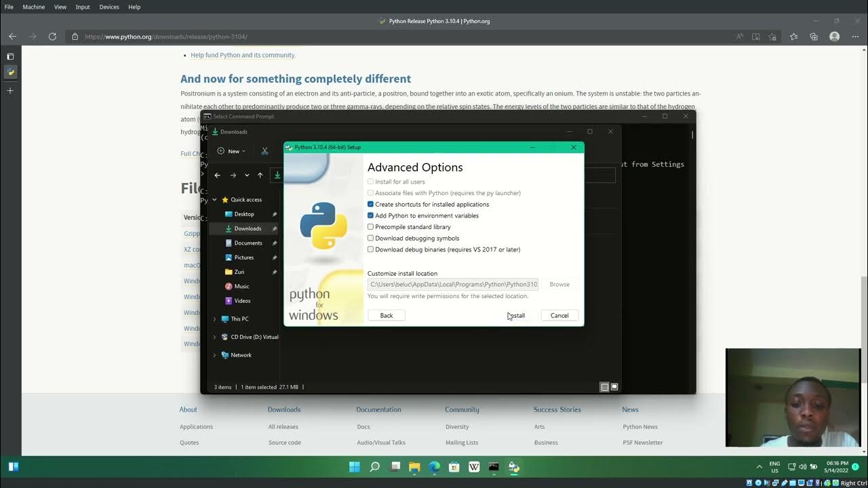Open Microsoft Edge from taskbar
This screenshot has height=488, width=868.
(x=434, y=467)
